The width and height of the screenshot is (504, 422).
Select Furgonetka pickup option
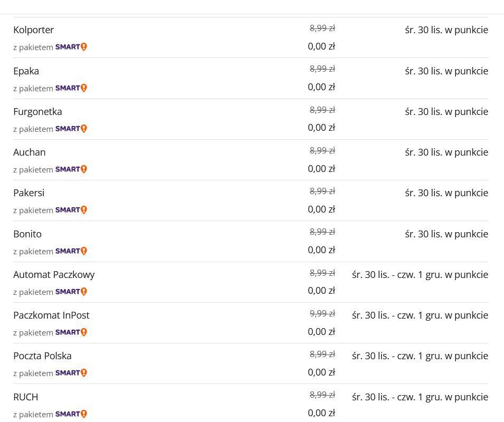point(37,112)
